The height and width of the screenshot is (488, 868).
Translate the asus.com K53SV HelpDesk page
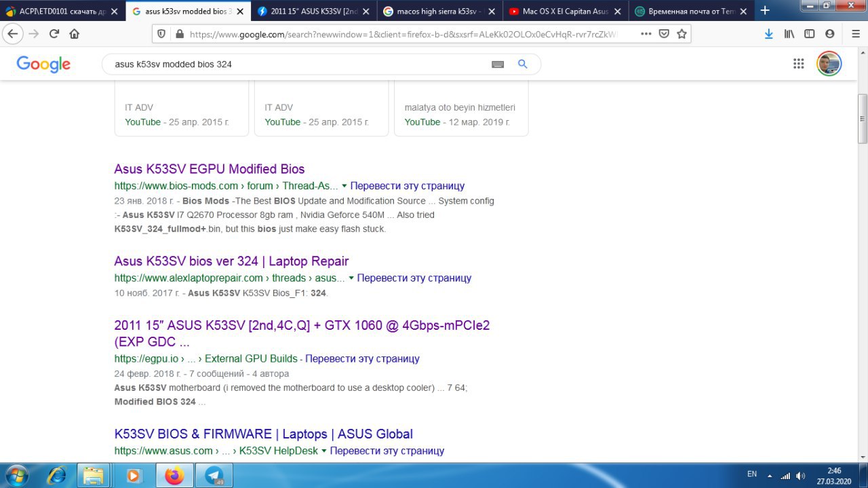click(x=387, y=451)
